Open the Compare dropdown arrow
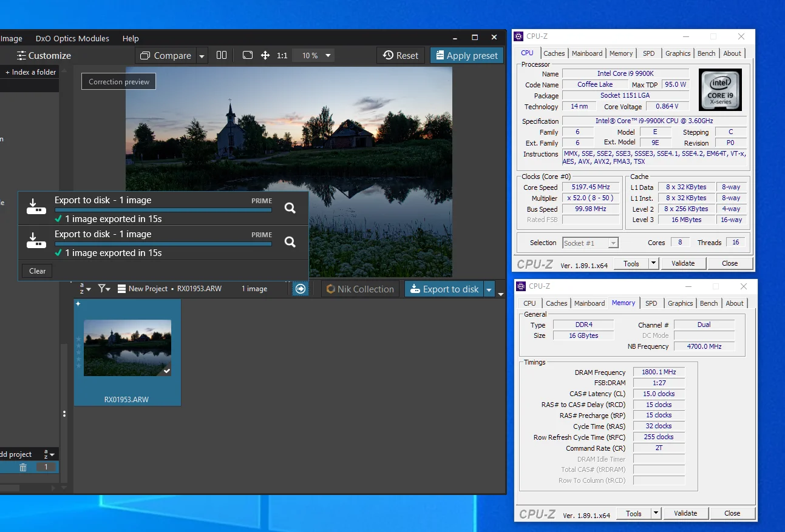The width and height of the screenshot is (785, 532). pos(202,56)
